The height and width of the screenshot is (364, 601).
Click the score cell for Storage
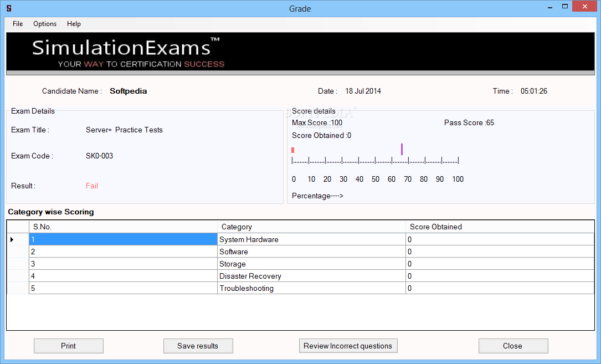click(500, 264)
